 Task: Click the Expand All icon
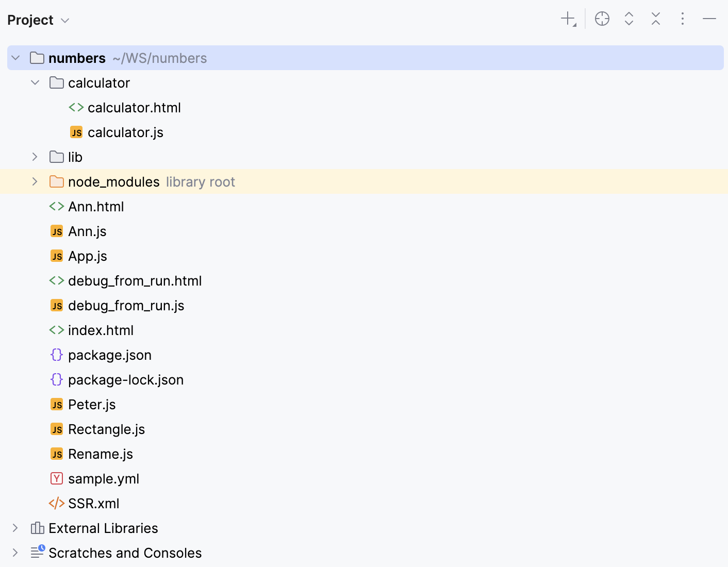point(628,19)
